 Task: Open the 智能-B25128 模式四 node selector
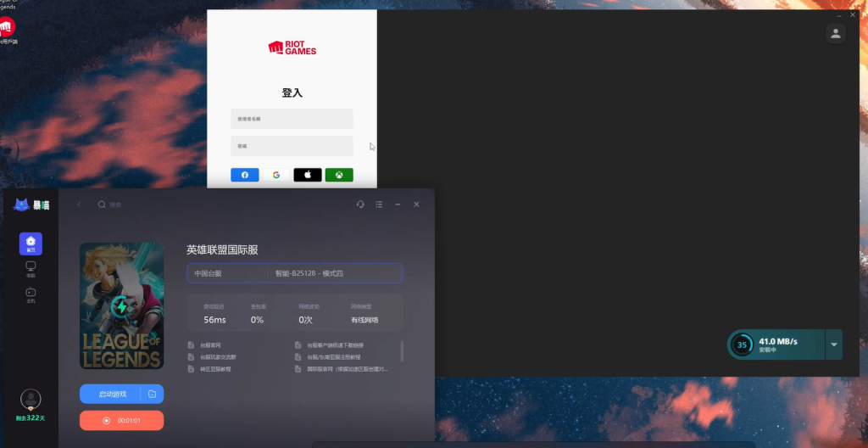(334, 273)
